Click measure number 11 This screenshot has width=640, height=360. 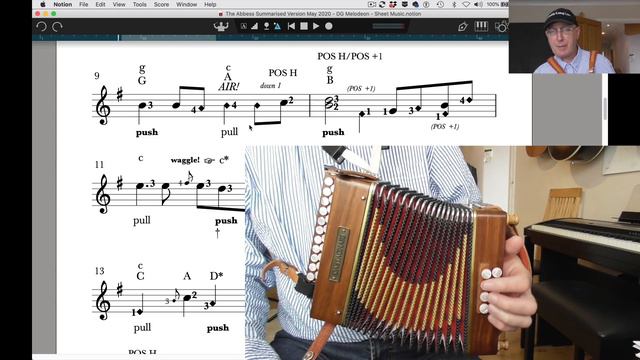99,164
